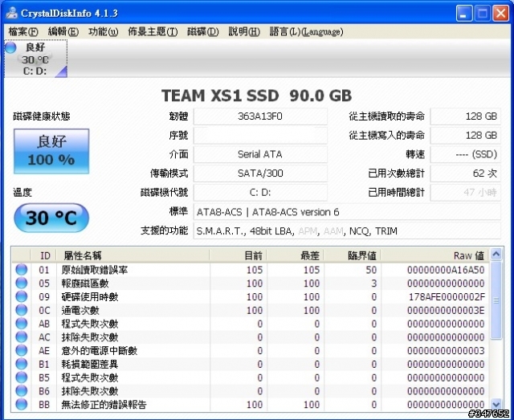Click the attribute list scrollbar thumb
Viewport: 514px width, 420px height.
(496, 300)
